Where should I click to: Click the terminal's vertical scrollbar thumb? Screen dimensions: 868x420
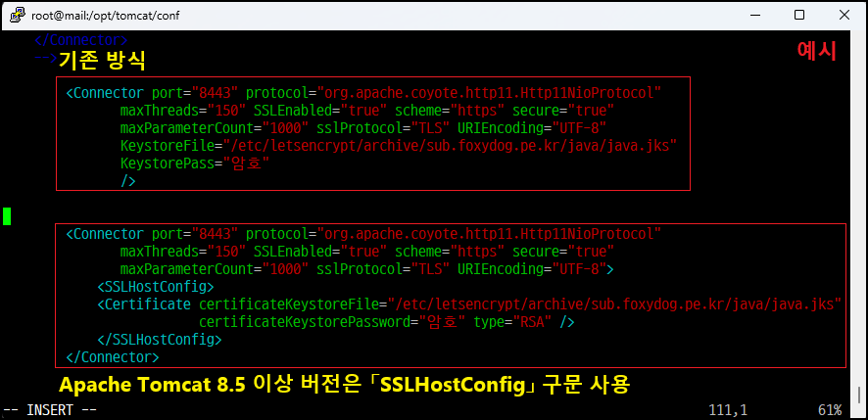coord(860,396)
